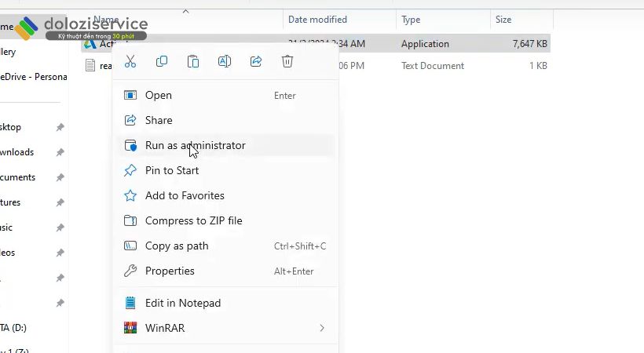Click the pin icon next to Downloads
This screenshot has width=644, height=353.
coord(60,152)
